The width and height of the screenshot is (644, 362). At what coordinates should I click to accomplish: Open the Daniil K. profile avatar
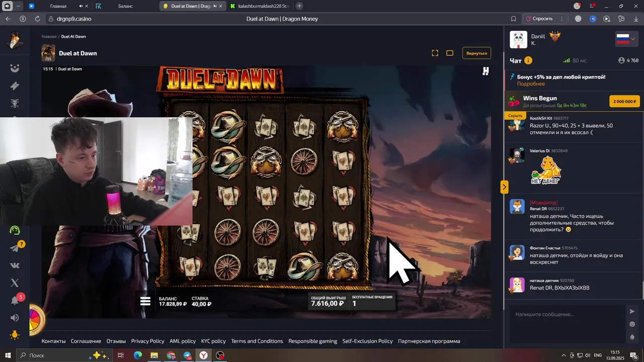click(x=518, y=40)
